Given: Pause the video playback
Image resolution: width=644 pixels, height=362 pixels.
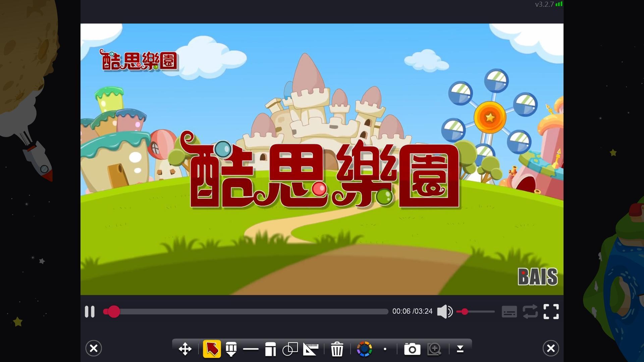Looking at the screenshot, I should [x=90, y=312].
